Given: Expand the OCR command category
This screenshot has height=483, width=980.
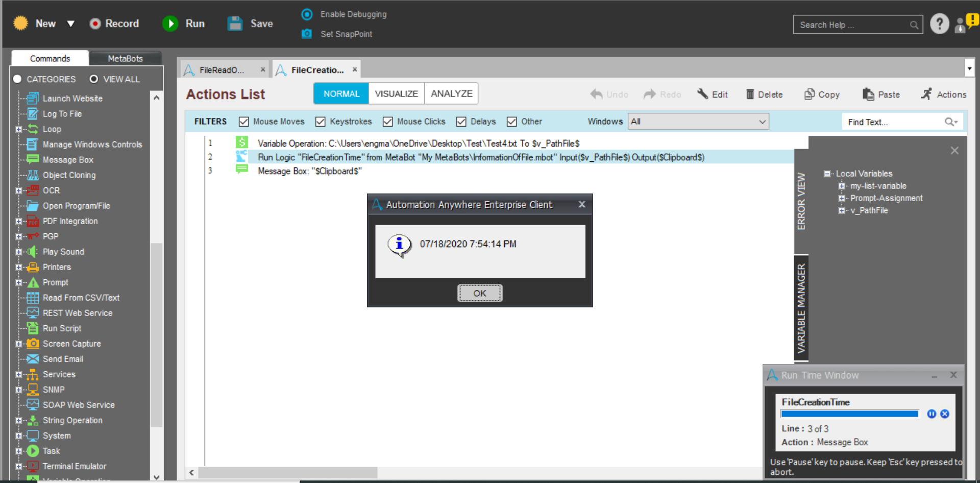Looking at the screenshot, I should tap(18, 190).
